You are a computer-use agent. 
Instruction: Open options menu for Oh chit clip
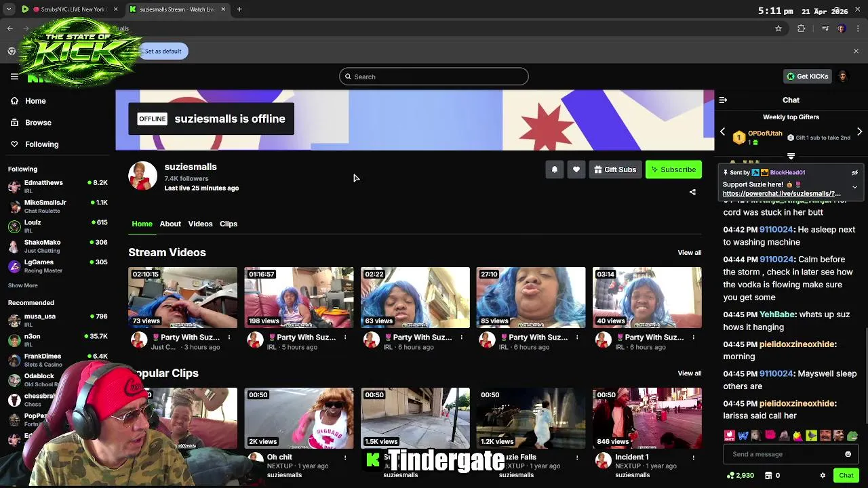345,458
